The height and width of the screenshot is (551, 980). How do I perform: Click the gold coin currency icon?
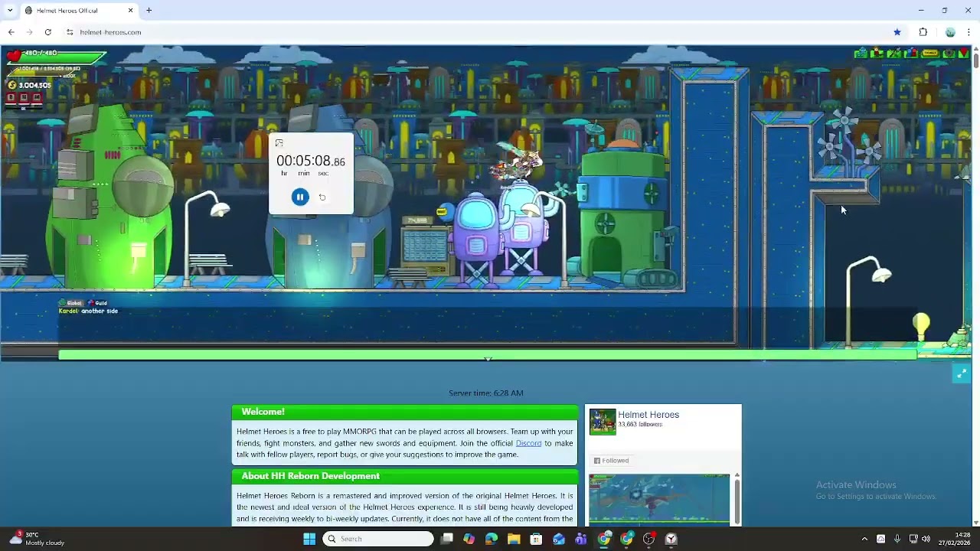pyautogui.click(x=11, y=85)
